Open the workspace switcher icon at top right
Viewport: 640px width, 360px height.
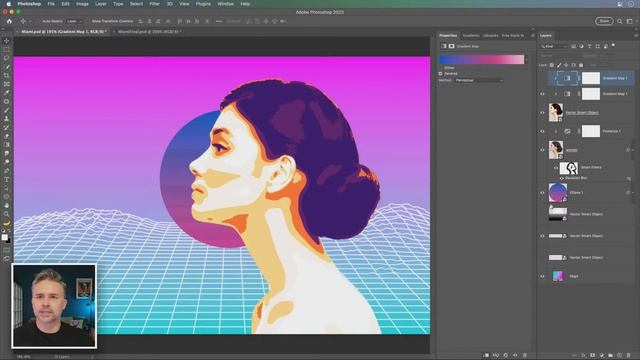[x=629, y=21]
